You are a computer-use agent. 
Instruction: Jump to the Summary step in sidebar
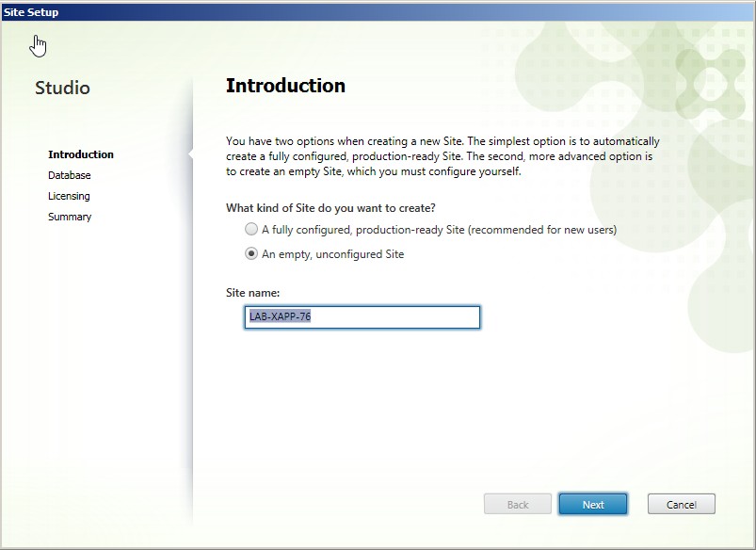(70, 217)
